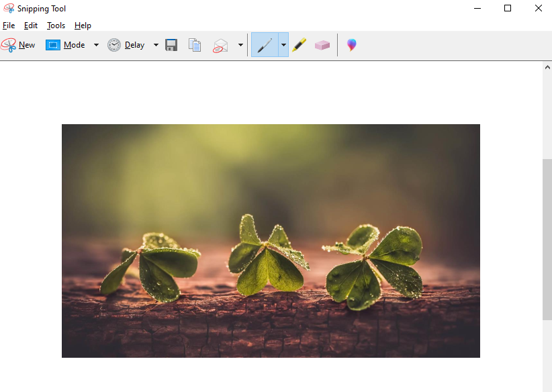Viewport: 552px width, 392px height.
Task: Select the Pen drawing tool
Action: point(265,45)
